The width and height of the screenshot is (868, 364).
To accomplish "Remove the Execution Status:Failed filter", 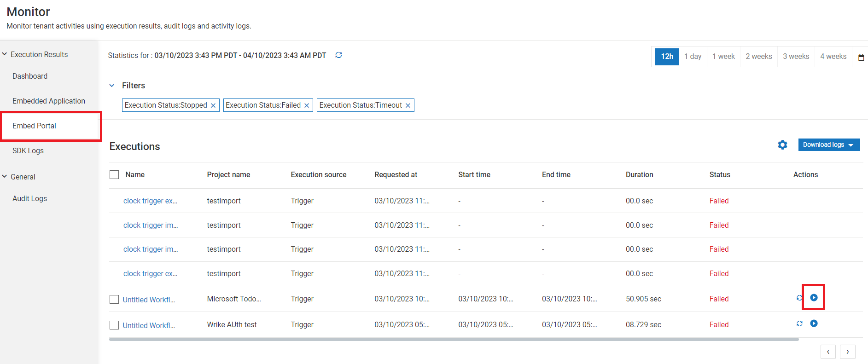I will [307, 105].
